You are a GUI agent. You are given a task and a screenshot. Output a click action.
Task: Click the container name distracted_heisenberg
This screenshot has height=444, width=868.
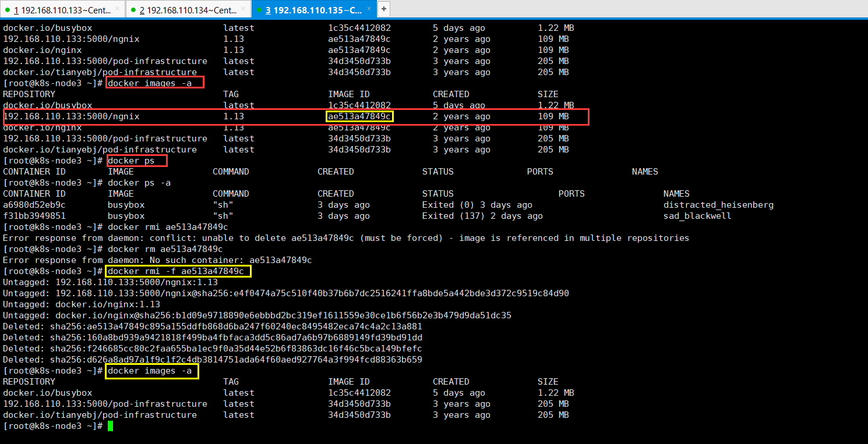(x=718, y=205)
